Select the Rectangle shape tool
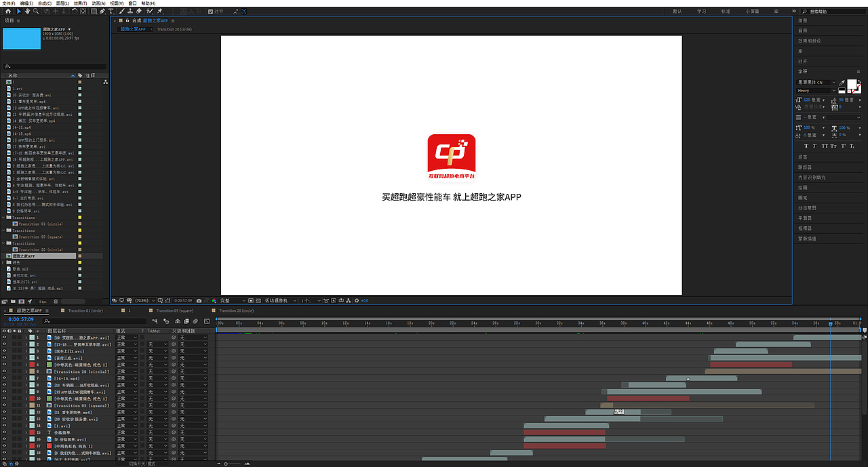Viewport: 868px width, 467px height. (94, 12)
